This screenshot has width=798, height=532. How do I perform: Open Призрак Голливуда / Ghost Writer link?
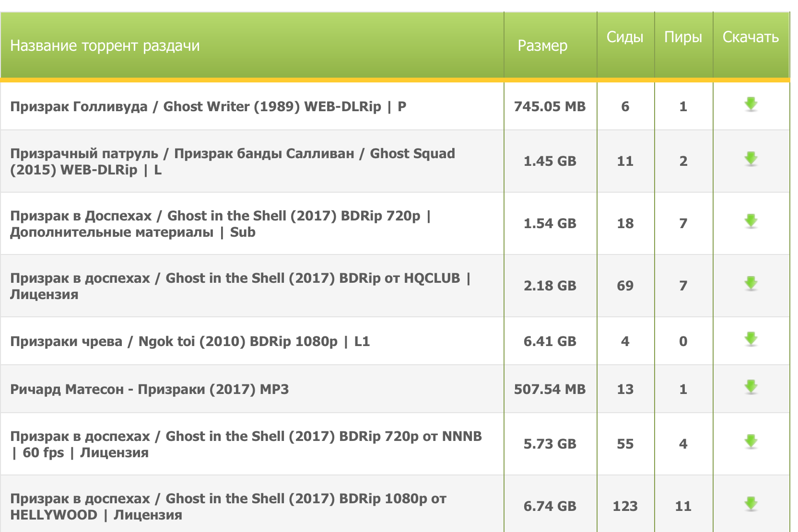coord(208,106)
